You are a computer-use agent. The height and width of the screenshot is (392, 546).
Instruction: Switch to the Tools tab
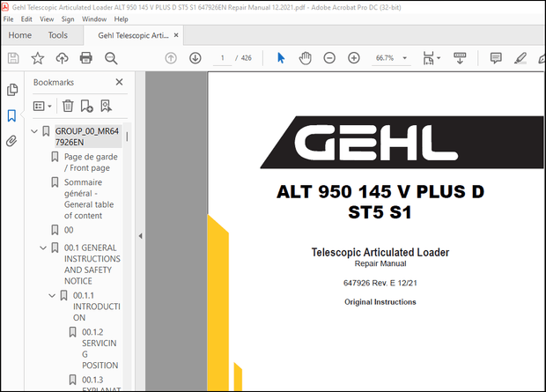pyautogui.click(x=58, y=35)
